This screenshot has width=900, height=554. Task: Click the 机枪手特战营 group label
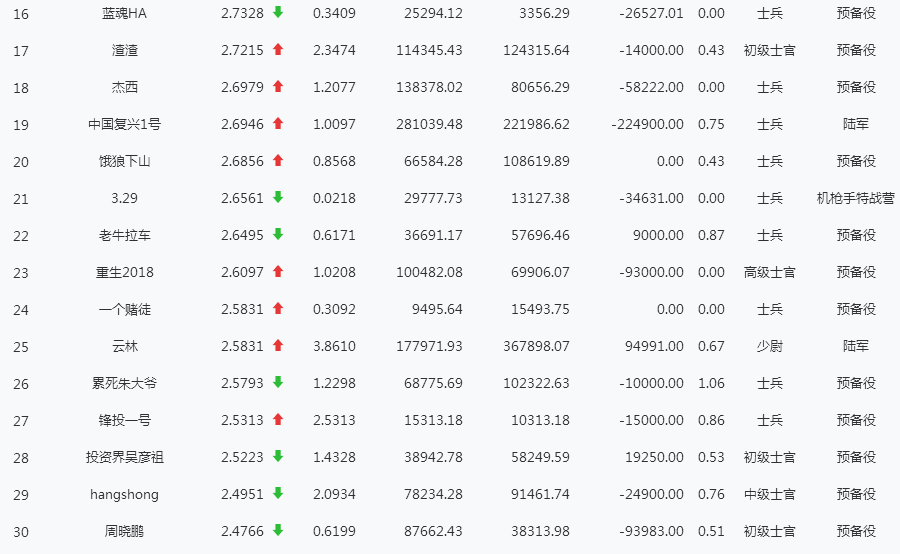click(855, 198)
